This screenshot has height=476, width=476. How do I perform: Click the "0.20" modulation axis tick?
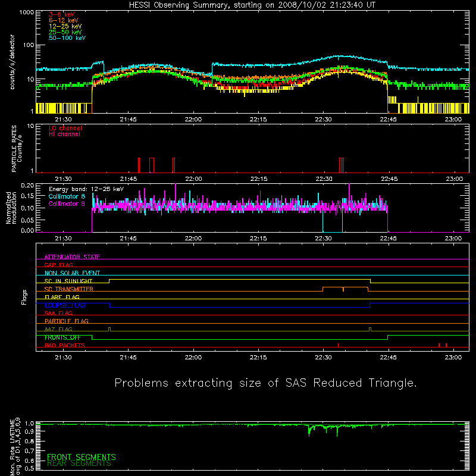27,186
